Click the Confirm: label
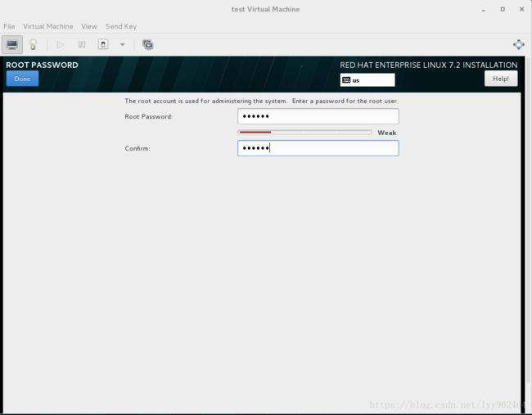The height and width of the screenshot is (415, 532). pos(138,148)
